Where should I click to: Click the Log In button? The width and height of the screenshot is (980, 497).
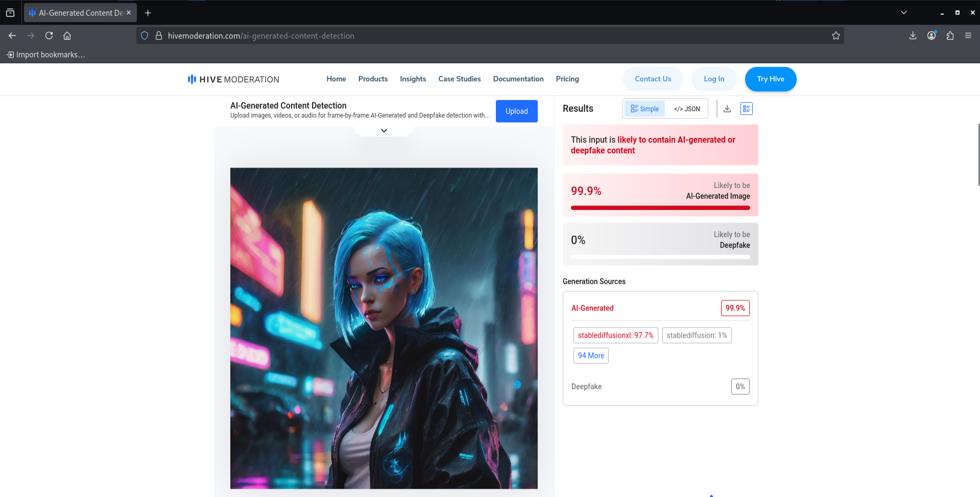tap(714, 79)
